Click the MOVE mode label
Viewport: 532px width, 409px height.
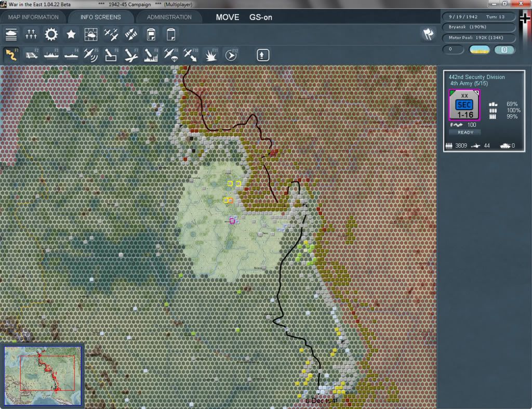[x=228, y=17]
